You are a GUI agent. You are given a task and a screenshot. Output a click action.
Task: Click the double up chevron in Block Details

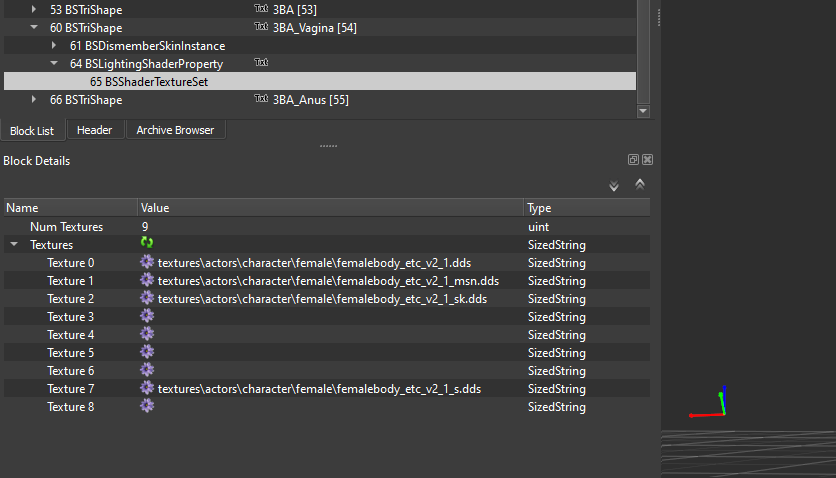click(x=640, y=184)
